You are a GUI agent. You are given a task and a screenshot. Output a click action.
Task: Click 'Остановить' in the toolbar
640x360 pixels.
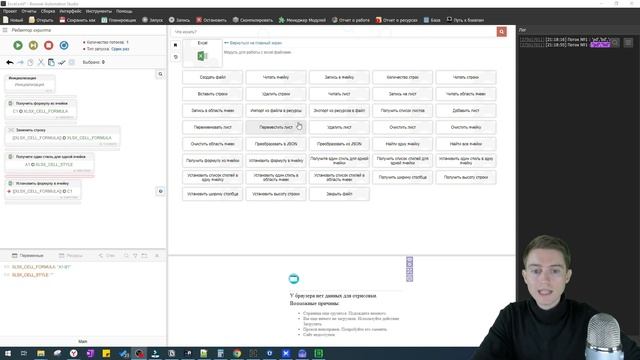coord(211,20)
